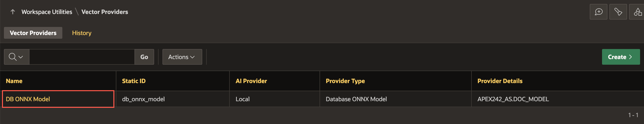
Task: Click the AI Provider column header
Action: pos(251,81)
